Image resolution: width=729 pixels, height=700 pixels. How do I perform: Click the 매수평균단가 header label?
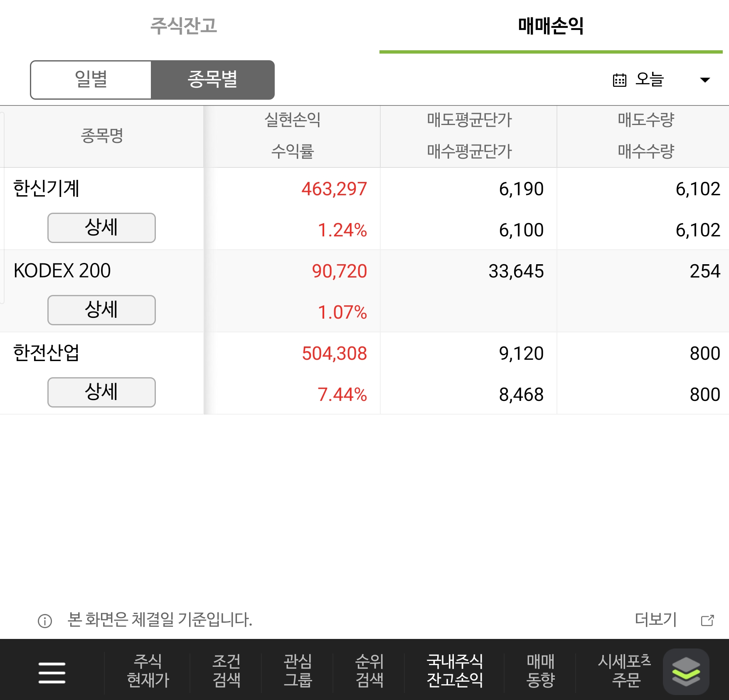click(469, 151)
